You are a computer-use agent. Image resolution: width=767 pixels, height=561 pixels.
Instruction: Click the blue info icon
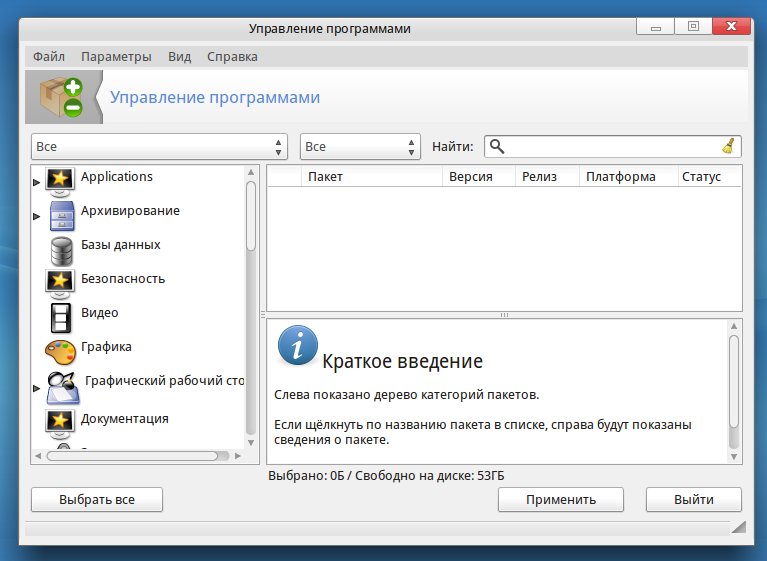point(297,345)
